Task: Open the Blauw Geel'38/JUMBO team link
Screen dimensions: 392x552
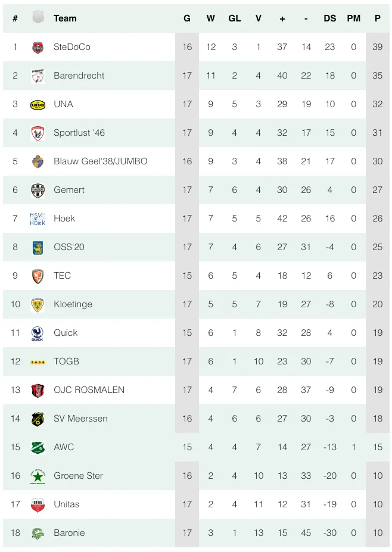Action: (x=100, y=161)
